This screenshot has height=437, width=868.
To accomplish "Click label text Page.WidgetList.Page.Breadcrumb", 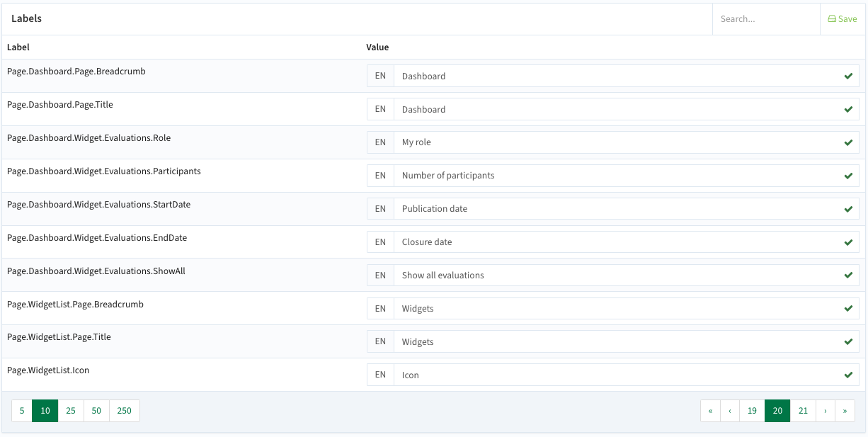I will click(x=76, y=305).
